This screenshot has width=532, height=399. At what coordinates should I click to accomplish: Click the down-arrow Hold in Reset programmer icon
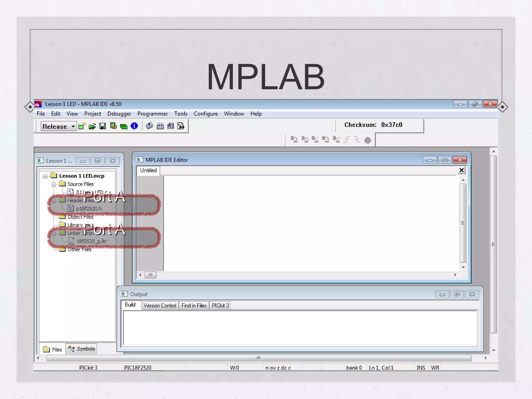(x=357, y=139)
